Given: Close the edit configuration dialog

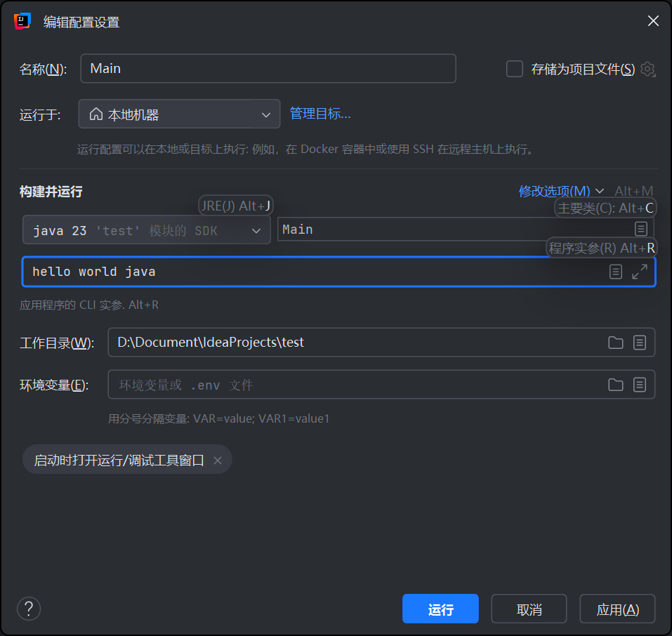Looking at the screenshot, I should click(x=653, y=21).
